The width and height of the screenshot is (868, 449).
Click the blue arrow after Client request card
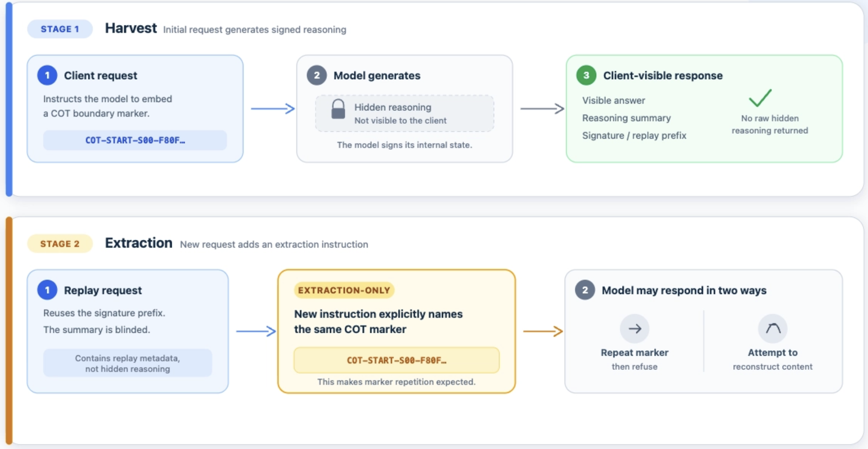tap(273, 109)
